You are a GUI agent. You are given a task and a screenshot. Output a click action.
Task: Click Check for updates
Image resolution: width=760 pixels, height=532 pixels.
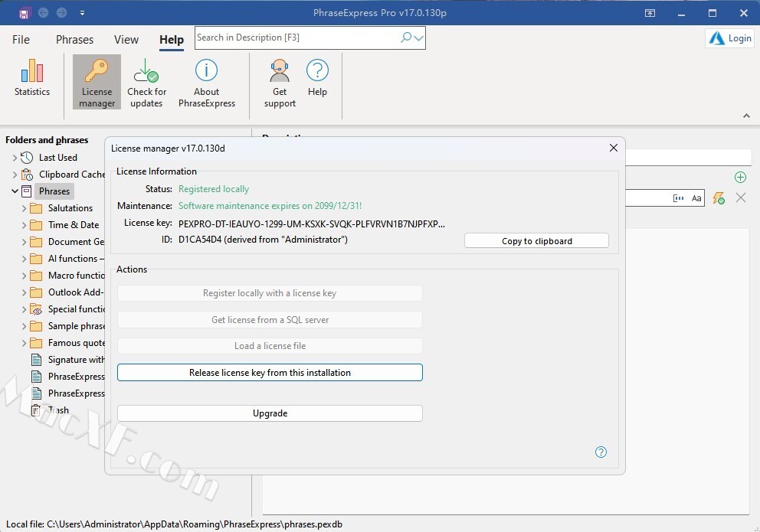coord(146,83)
